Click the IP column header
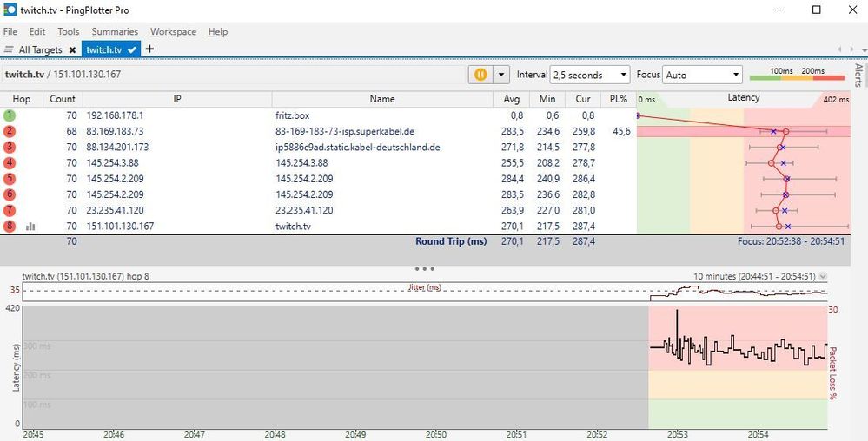This screenshot has width=868, height=441. (177, 99)
